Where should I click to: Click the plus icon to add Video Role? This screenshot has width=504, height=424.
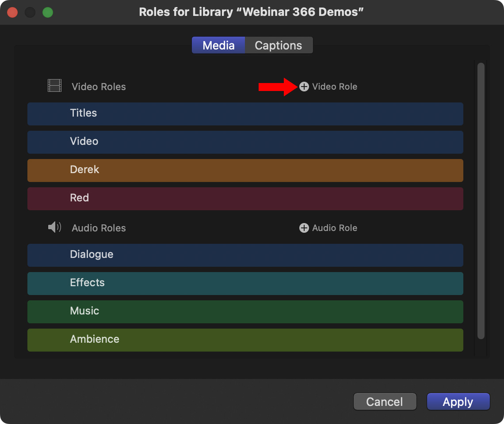[304, 87]
